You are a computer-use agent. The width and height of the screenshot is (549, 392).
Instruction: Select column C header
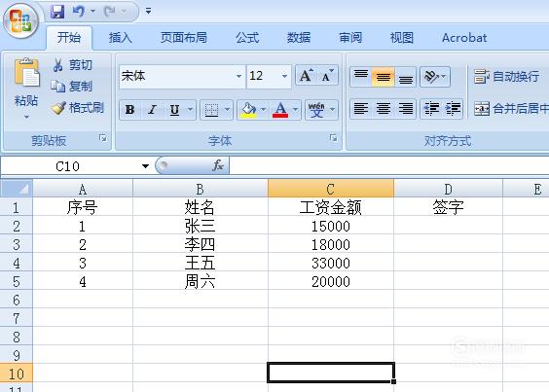[x=331, y=189]
